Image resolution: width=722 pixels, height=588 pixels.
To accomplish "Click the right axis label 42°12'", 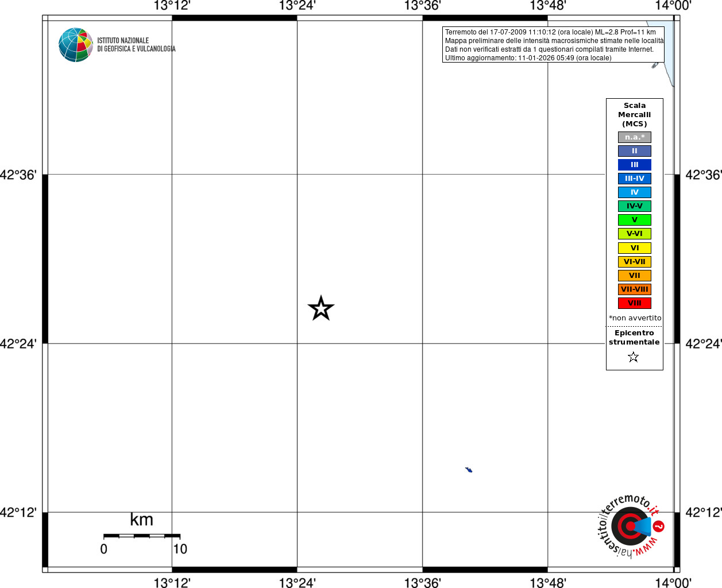I will pyautogui.click(x=704, y=512).
